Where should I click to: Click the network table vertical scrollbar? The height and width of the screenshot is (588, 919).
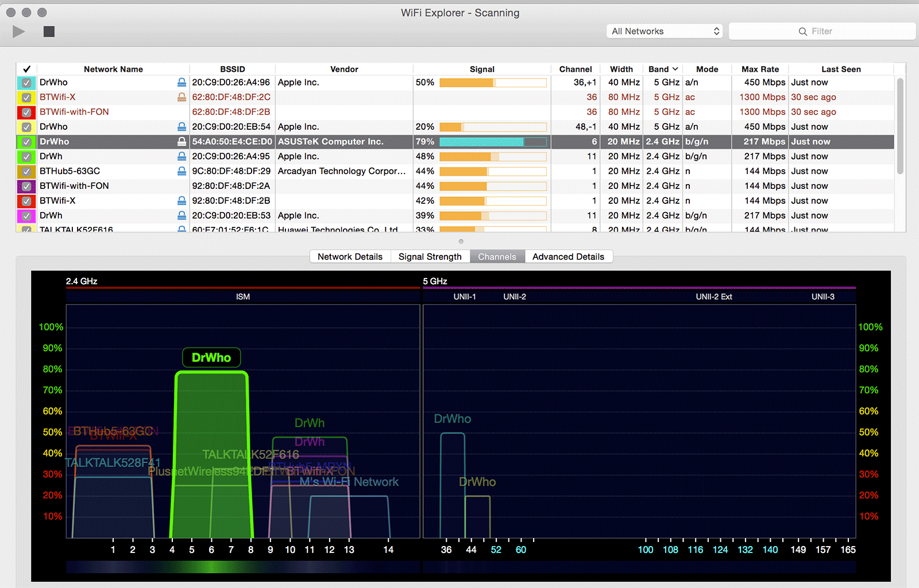(900, 126)
